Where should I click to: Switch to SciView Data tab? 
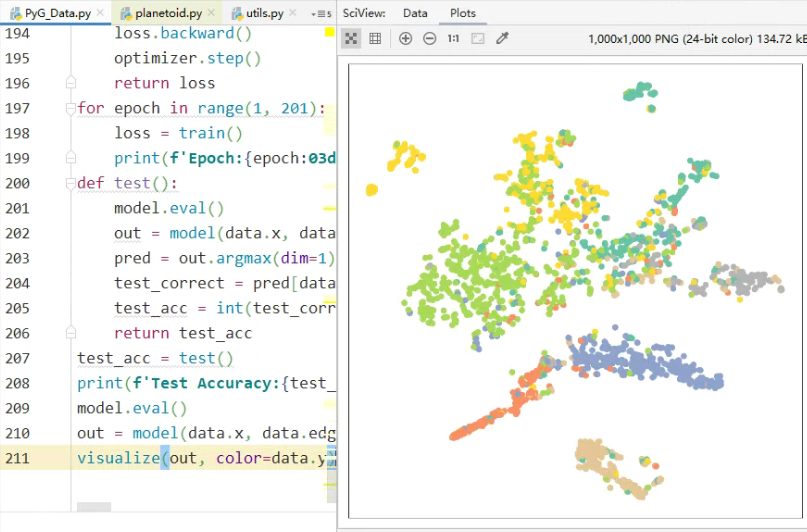click(415, 13)
